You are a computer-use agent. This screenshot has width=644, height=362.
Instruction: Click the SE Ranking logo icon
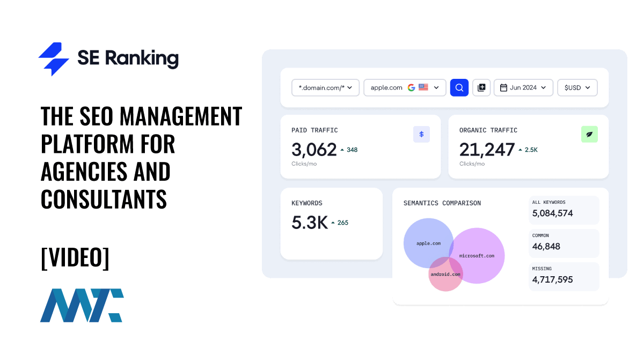(54, 59)
